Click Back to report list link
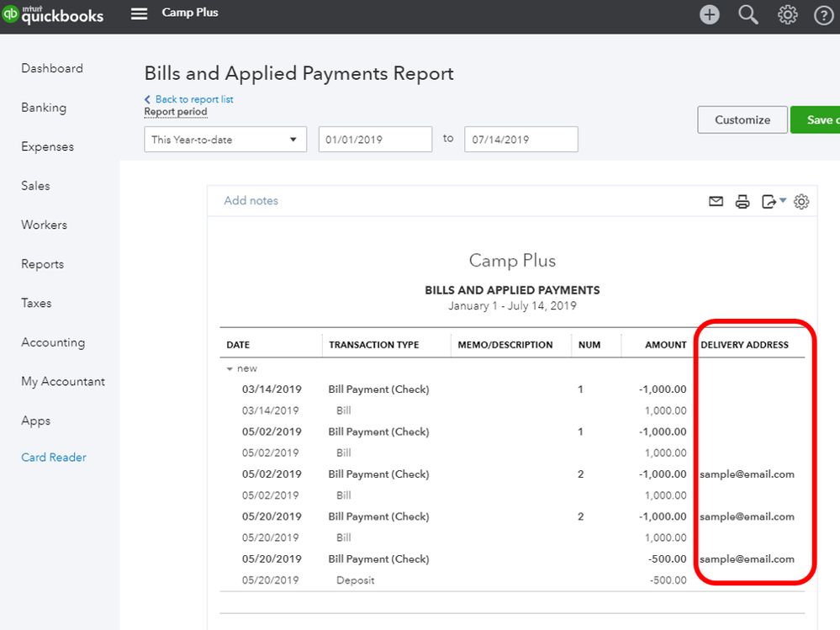Viewport: 840px width, 630px height. click(194, 99)
